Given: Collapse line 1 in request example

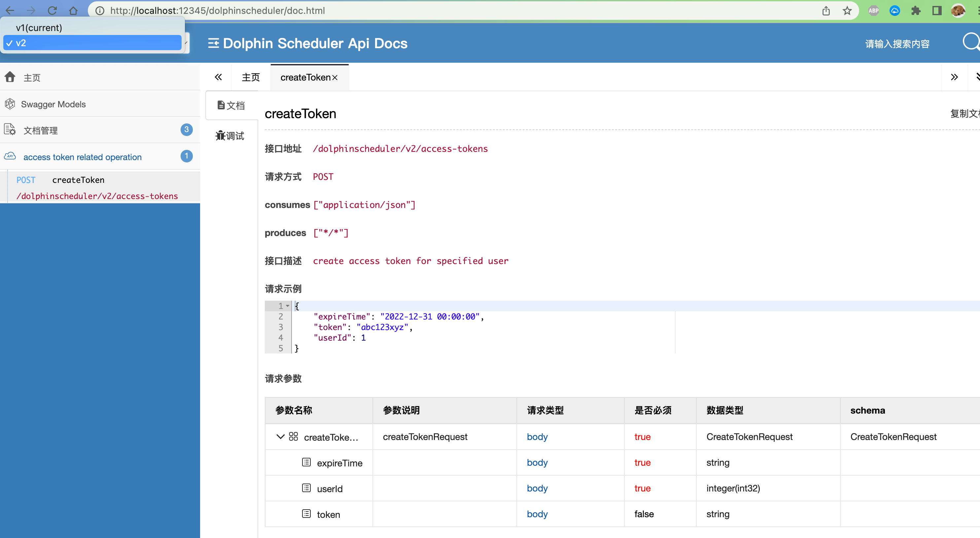Looking at the screenshot, I should [x=288, y=306].
